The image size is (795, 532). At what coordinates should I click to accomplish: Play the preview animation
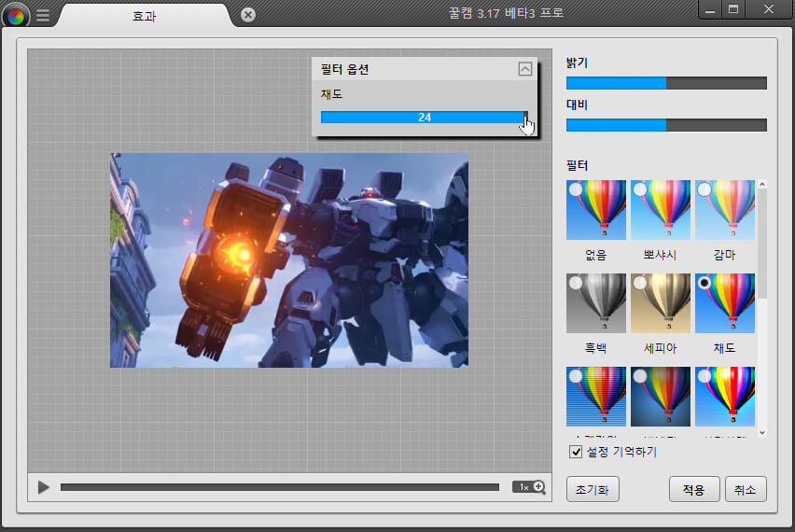click(x=43, y=487)
